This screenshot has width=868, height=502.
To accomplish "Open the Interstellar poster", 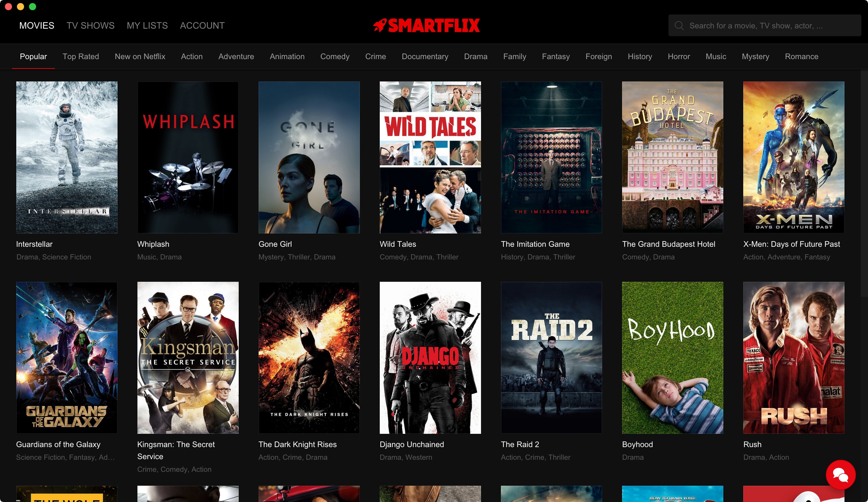I will point(67,157).
